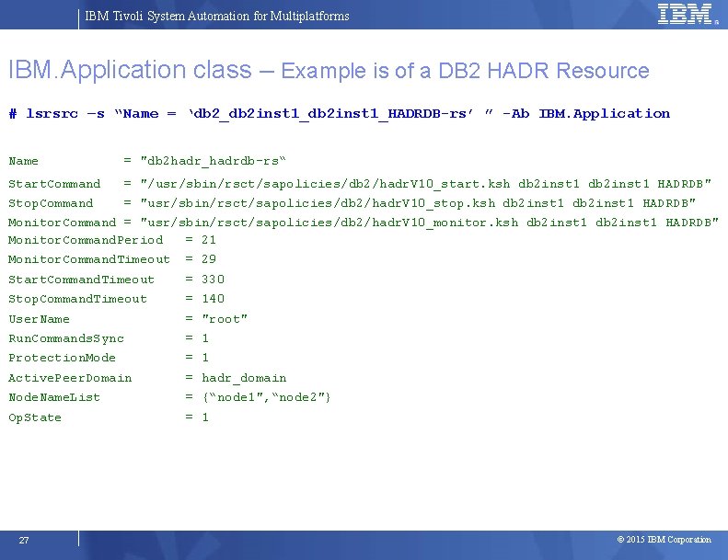
Task: Click the StopCommandTimeout value 140
Action: [214, 299]
